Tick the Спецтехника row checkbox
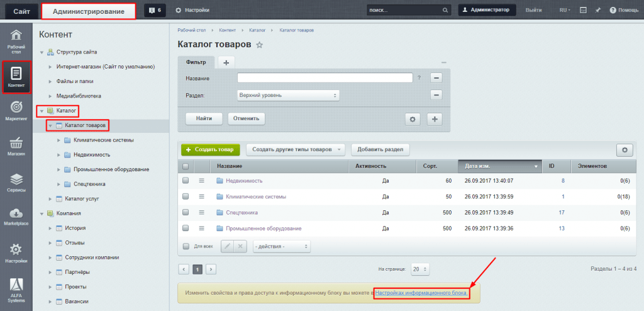Image resolution: width=644 pixels, height=311 pixels. coord(186,213)
